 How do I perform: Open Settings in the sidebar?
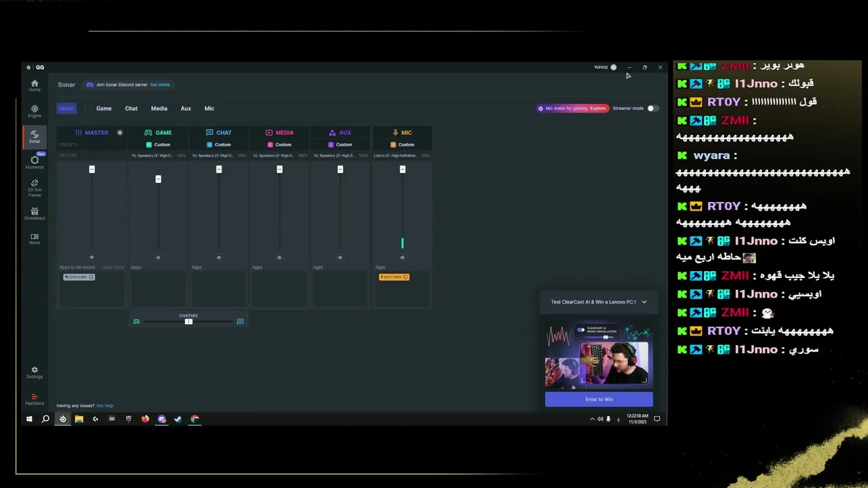(35, 373)
